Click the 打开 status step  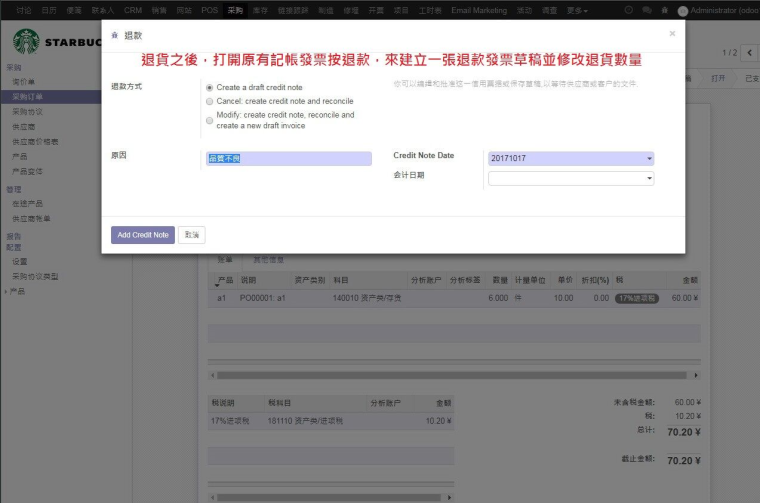(x=718, y=78)
